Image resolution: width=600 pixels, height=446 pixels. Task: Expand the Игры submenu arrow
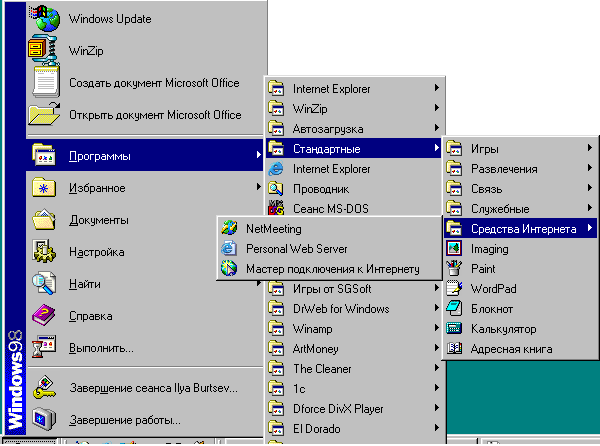click(590, 149)
